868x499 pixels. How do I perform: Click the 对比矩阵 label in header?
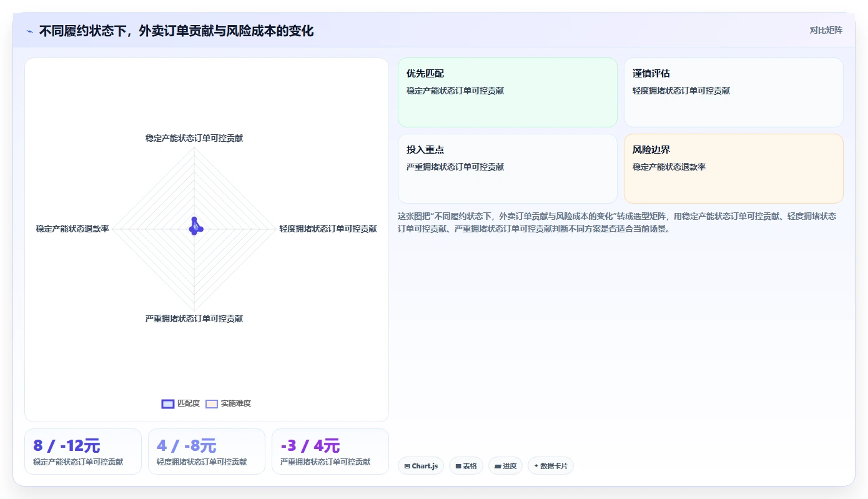click(x=826, y=31)
